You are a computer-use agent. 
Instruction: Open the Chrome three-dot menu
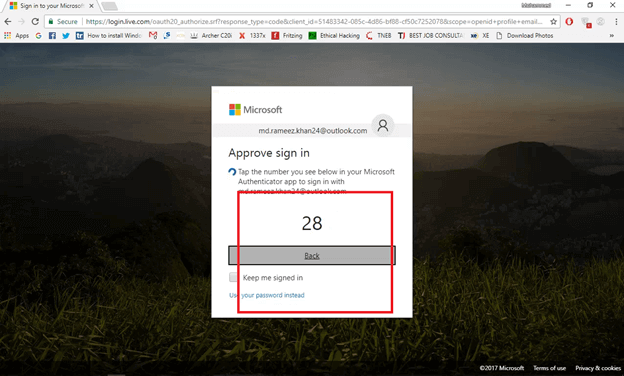coord(616,21)
